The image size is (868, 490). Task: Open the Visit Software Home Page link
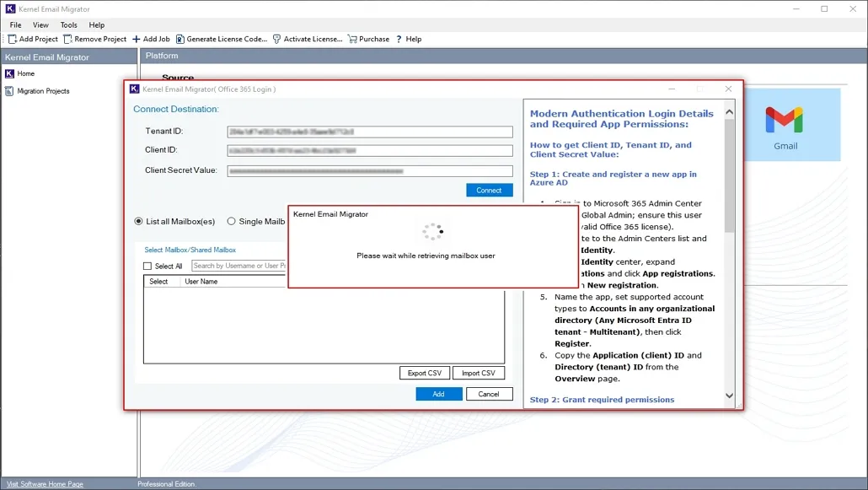coord(43,483)
